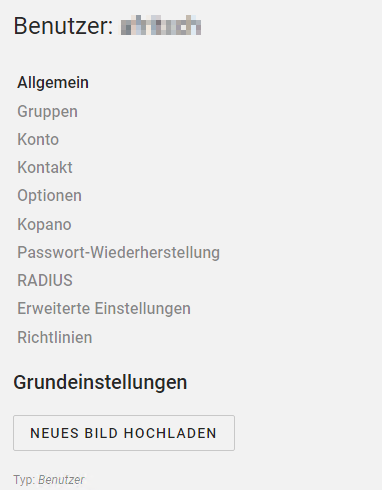View the Richtlinien section

click(55, 337)
